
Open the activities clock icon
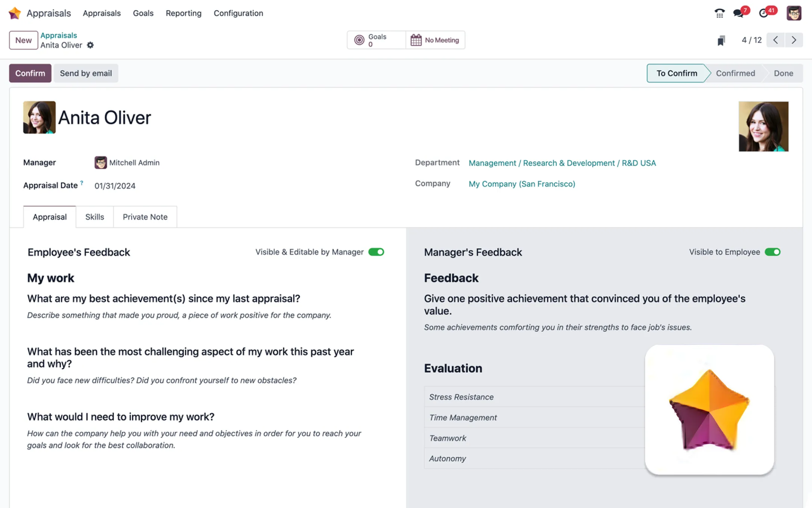point(763,13)
